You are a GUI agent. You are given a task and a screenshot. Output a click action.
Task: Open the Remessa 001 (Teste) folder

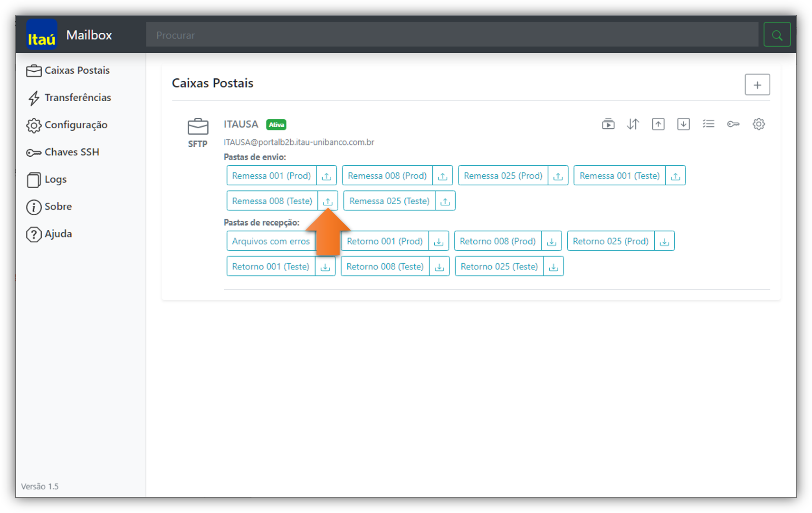click(620, 176)
